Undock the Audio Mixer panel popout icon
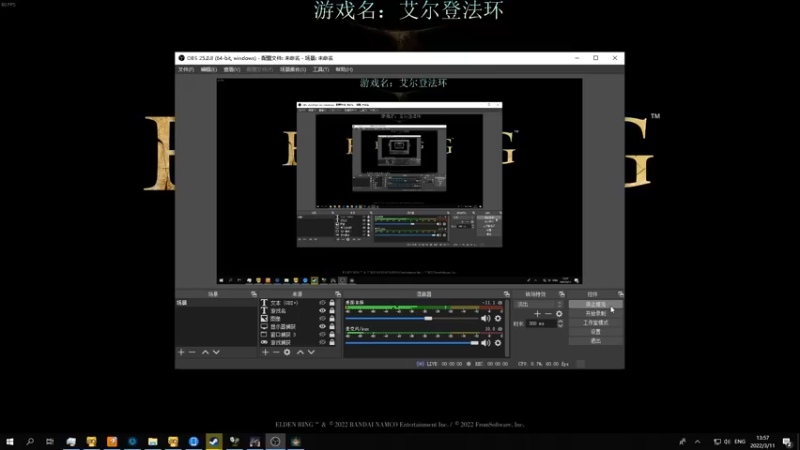 (x=507, y=294)
